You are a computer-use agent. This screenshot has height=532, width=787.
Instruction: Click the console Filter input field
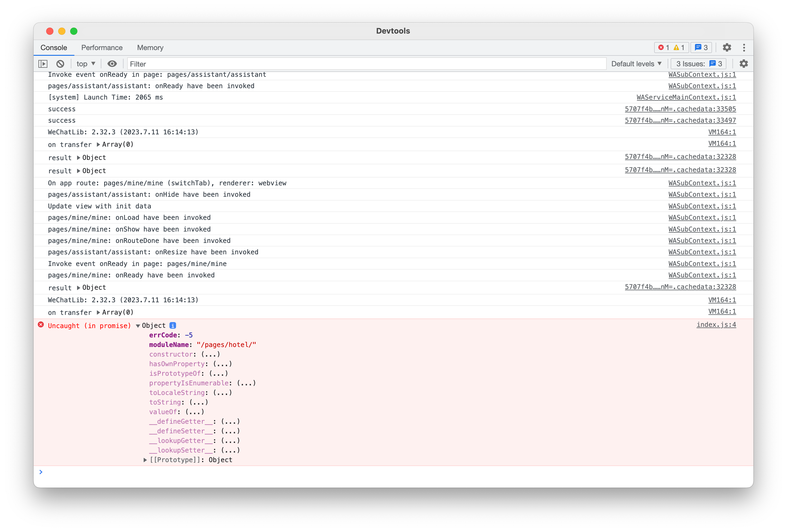point(366,64)
